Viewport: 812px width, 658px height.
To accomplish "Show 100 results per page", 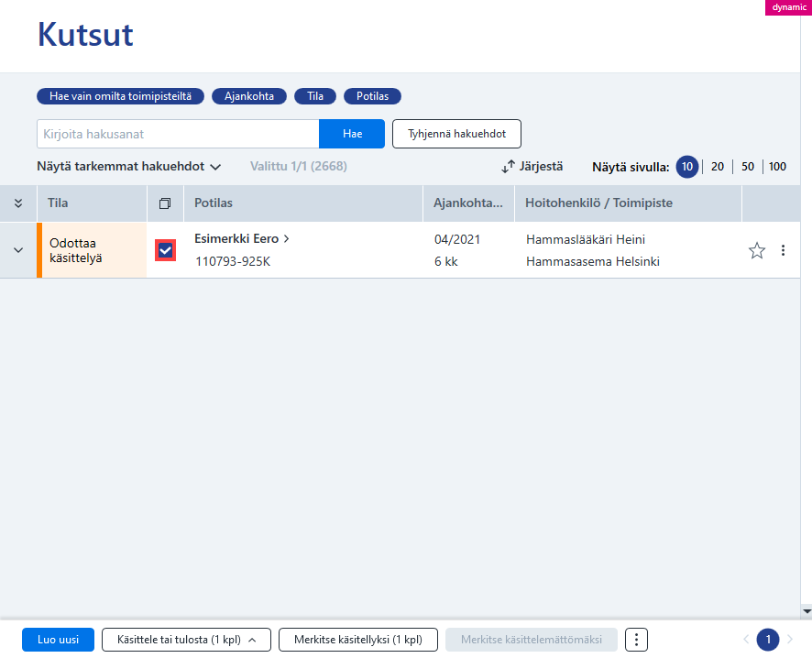I will click(x=777, y=167).
